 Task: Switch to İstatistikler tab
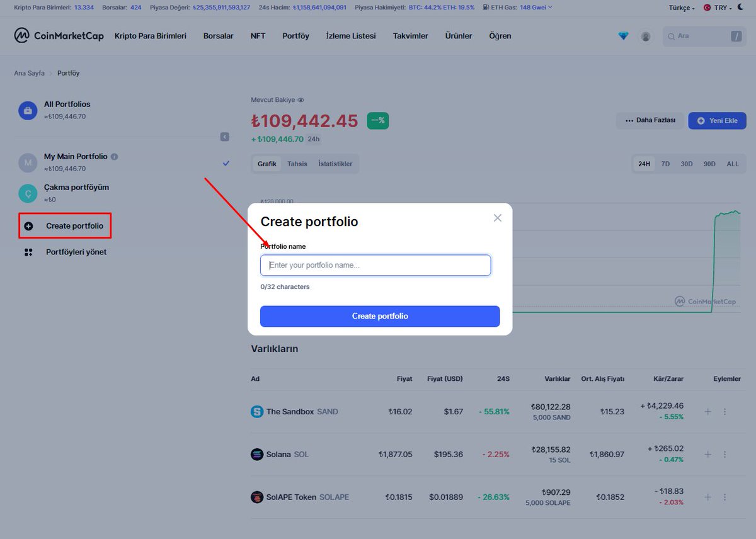pos(335,164)
